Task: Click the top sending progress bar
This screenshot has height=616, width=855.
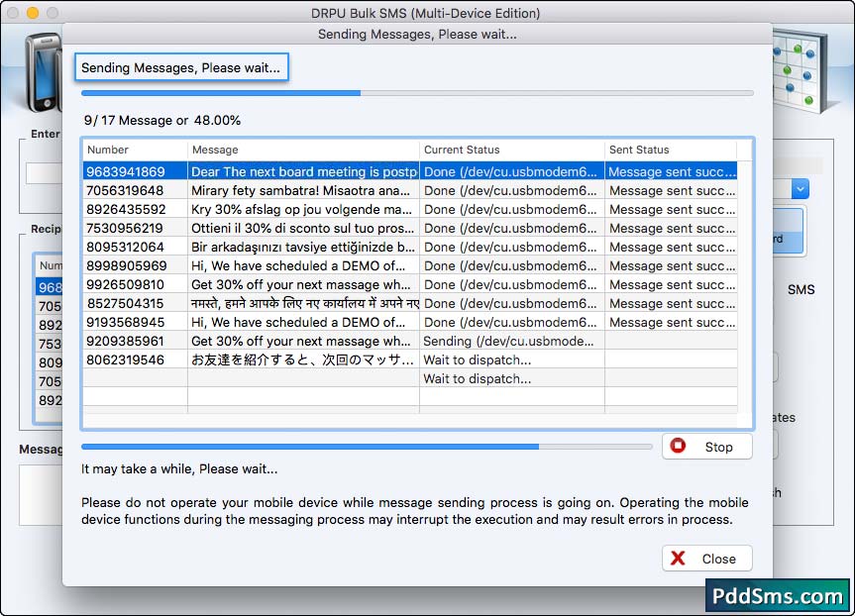Action: tap(417, 93)
